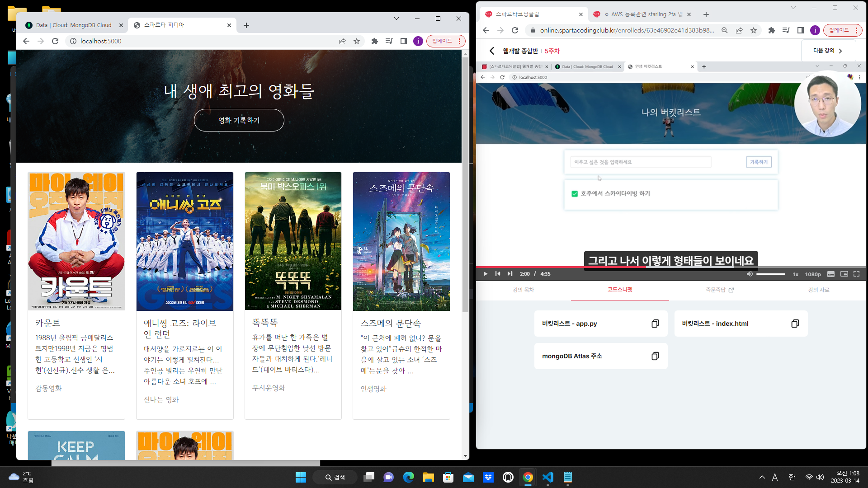The height and width of the screenshot is (488, 868).
Task: Open profile avatar in left browser
Action: point(418,41)
